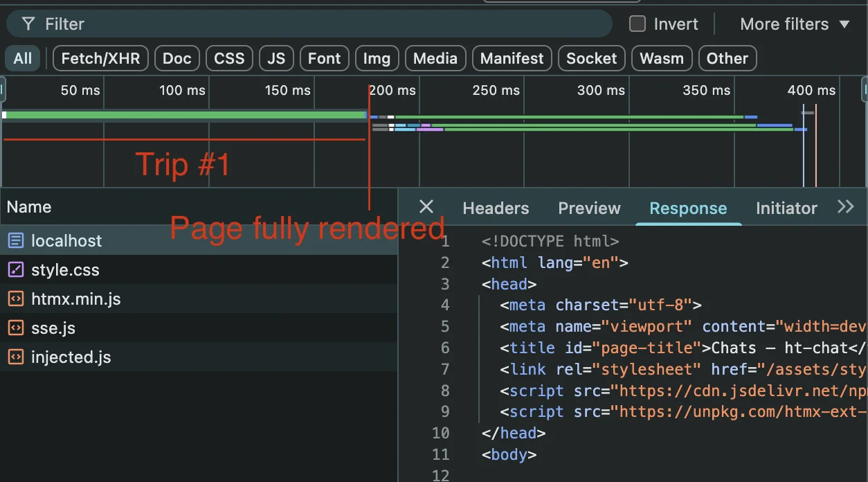Filter requests by Img type
868x482 pixels.
pos(377,59)
